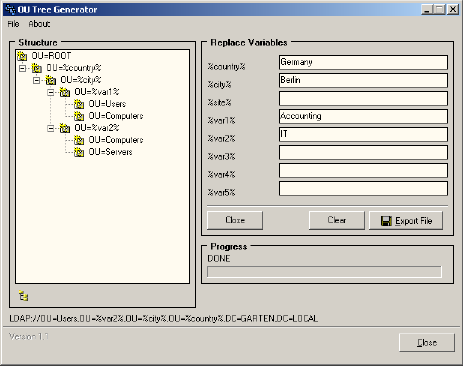Click the empty %site% input field
This screenshot has height=366, width=463.
click(363, 98)
